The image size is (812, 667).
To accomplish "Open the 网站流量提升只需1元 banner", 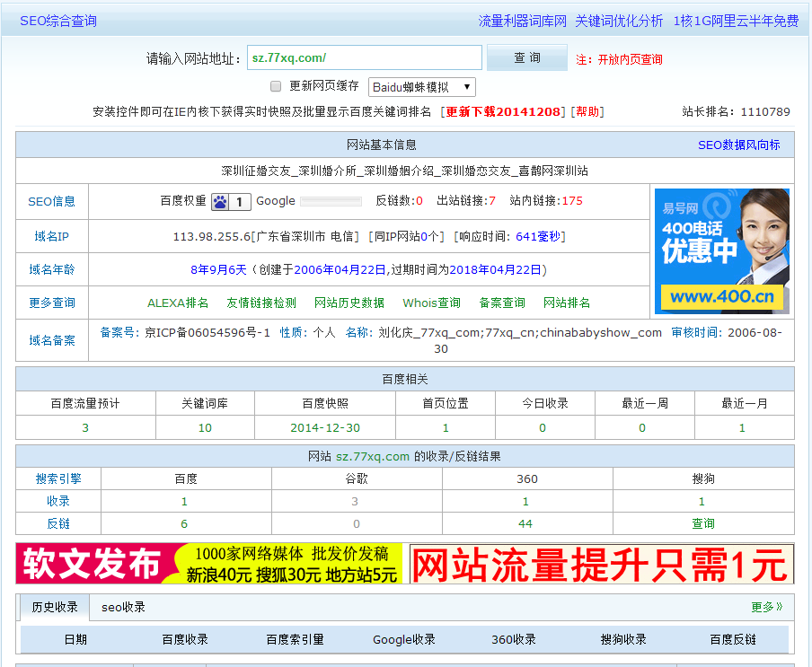I will click(x=601, y=564).
